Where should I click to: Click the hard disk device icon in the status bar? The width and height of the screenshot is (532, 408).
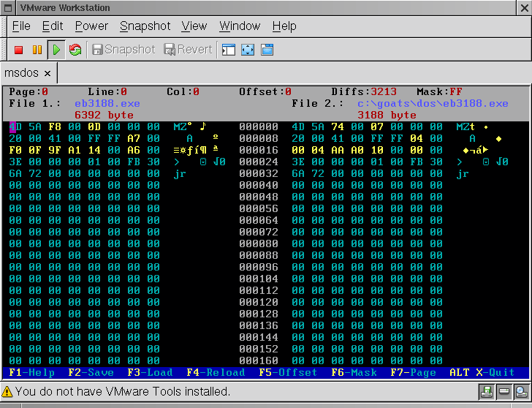coord(503,392)
